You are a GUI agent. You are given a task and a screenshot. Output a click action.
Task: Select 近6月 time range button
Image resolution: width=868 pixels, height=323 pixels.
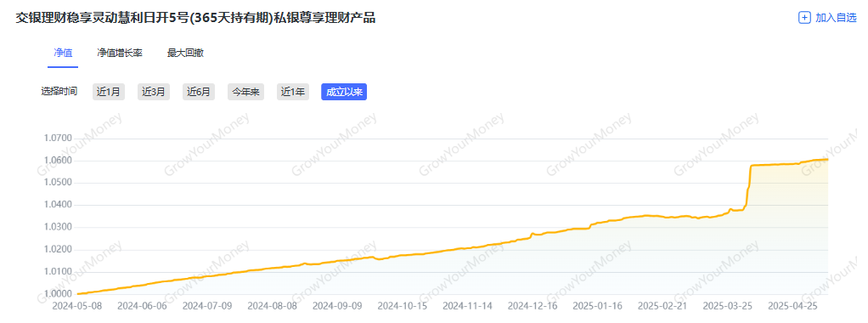(199, 92)
